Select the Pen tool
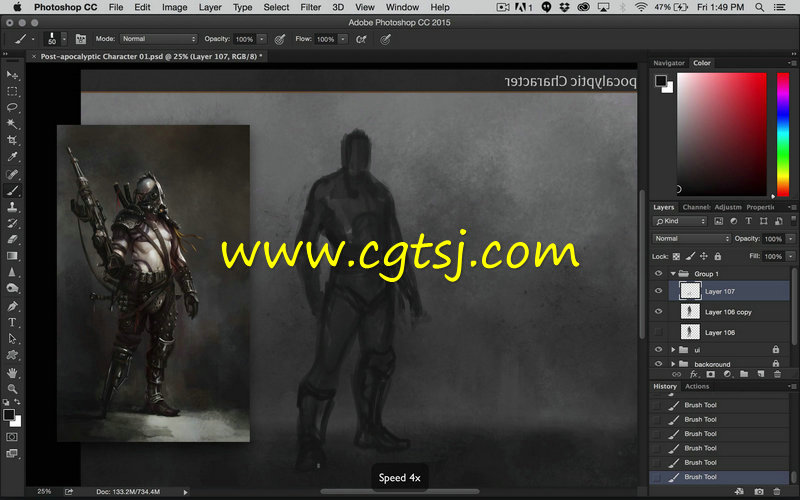 [12, 306]
